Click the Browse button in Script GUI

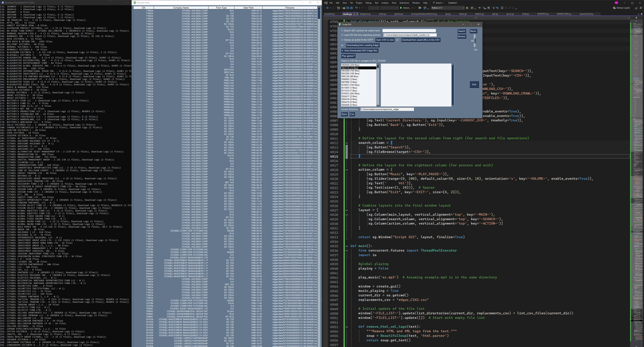[x=462, y=36]
